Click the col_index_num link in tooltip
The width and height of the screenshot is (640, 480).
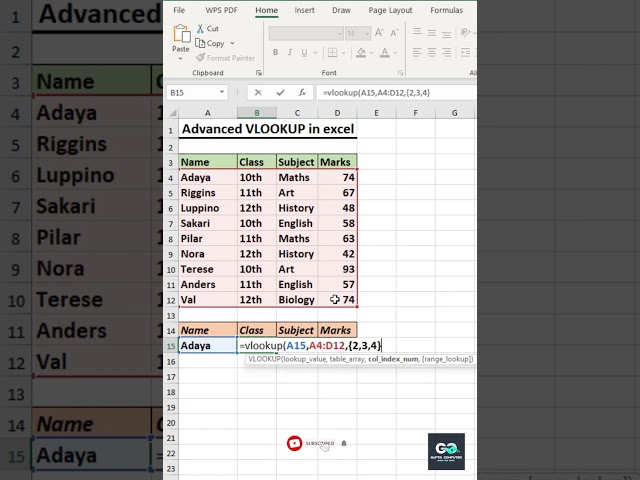coord(393,359)
